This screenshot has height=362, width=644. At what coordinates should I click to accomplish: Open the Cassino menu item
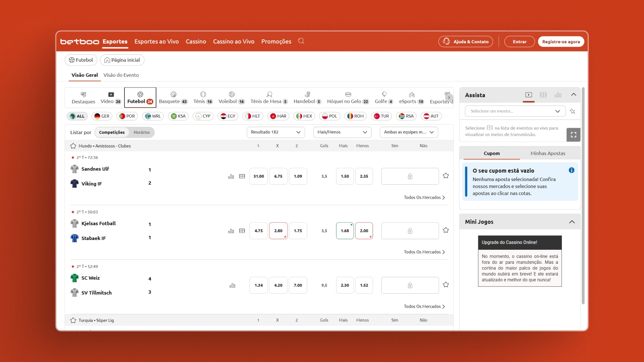(196, 42)
